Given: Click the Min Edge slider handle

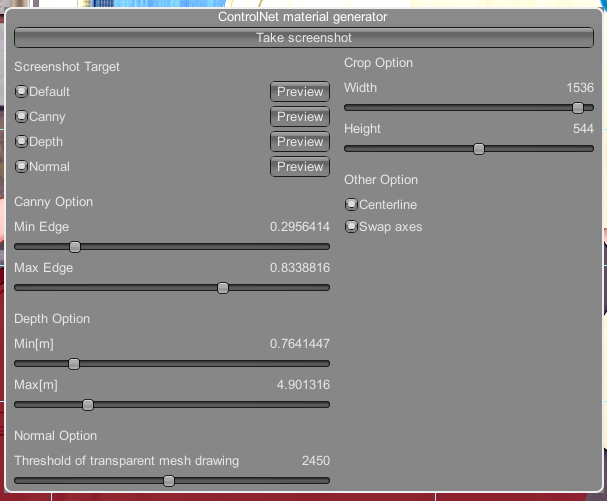Looking at the screenshot, I should 75,247.
